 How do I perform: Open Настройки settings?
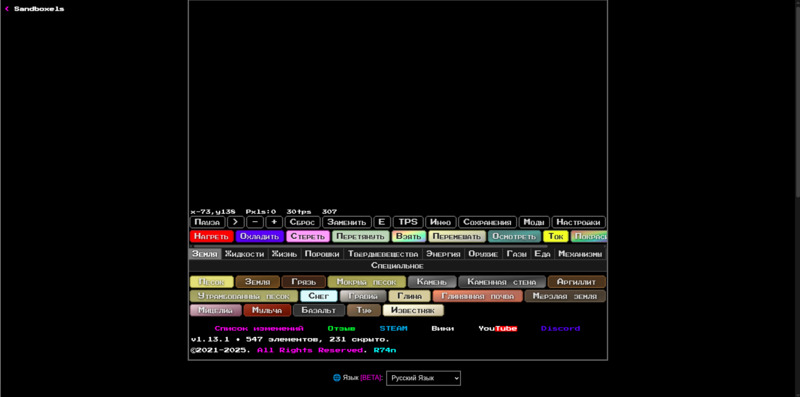pyautogui.click(x=579, y=222)
